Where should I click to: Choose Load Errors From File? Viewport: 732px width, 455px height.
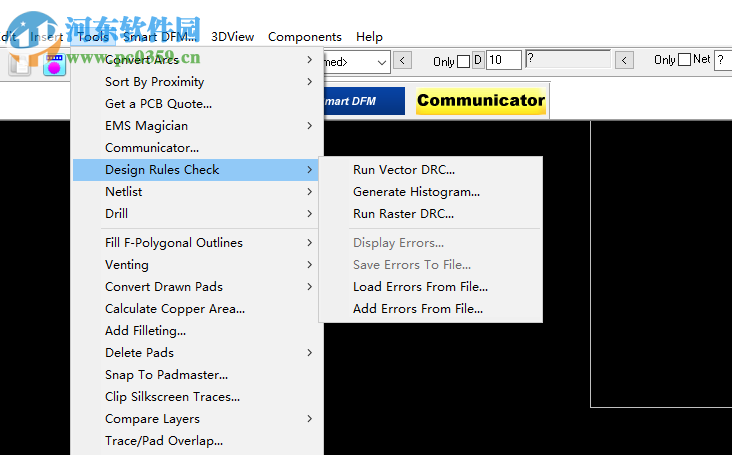(430, 287)
